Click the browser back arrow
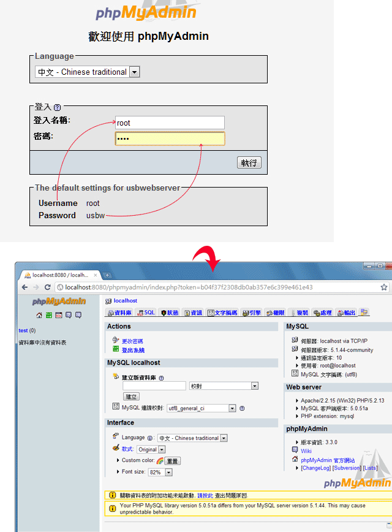 click(x=24, y=287)
